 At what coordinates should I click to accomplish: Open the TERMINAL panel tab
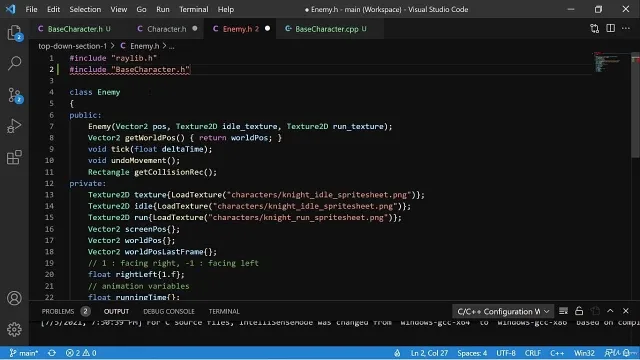(x=224, y=311)
